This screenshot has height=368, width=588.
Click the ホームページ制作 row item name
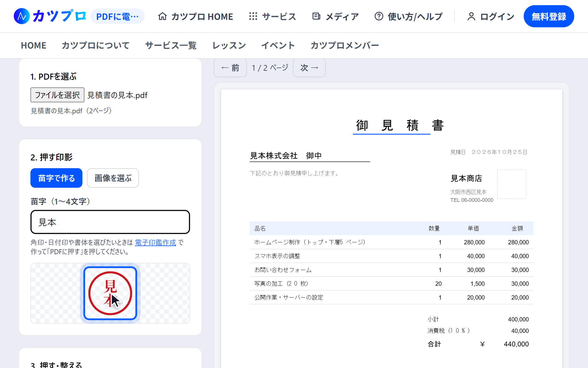[x=310, y=242]
